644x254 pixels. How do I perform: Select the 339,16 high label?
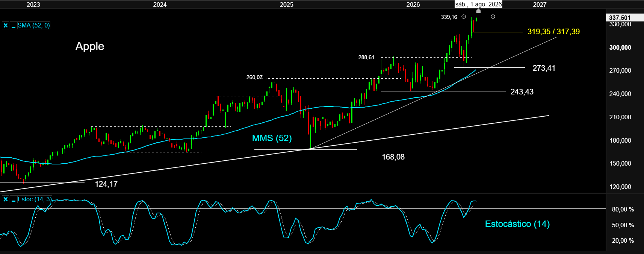click(x=449, y=17)
